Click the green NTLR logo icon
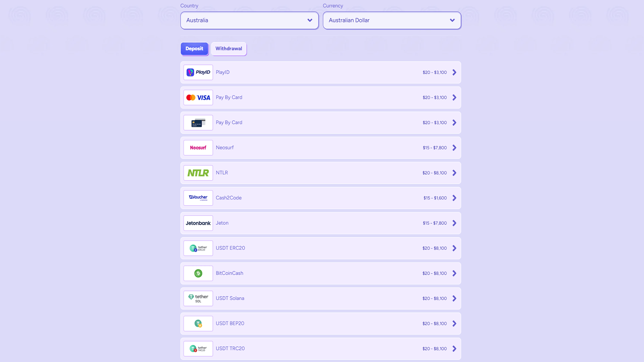Screen dimensions: 644x362 click(198, 173)
